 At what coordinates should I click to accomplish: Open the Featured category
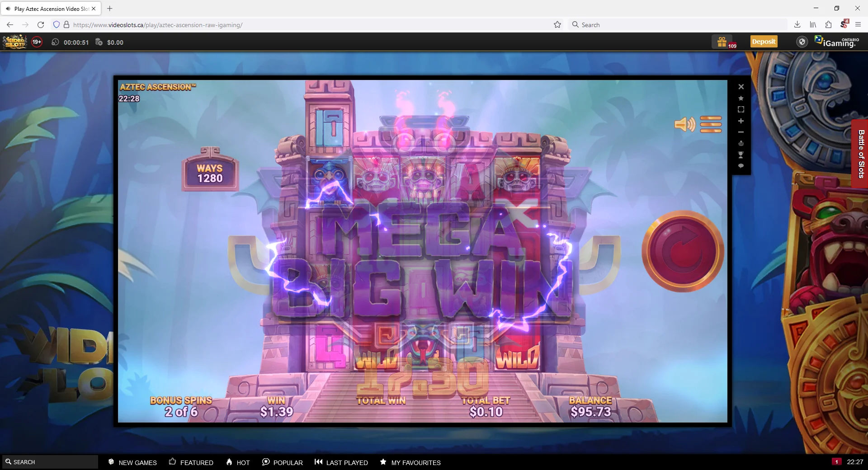pos(191,462)
